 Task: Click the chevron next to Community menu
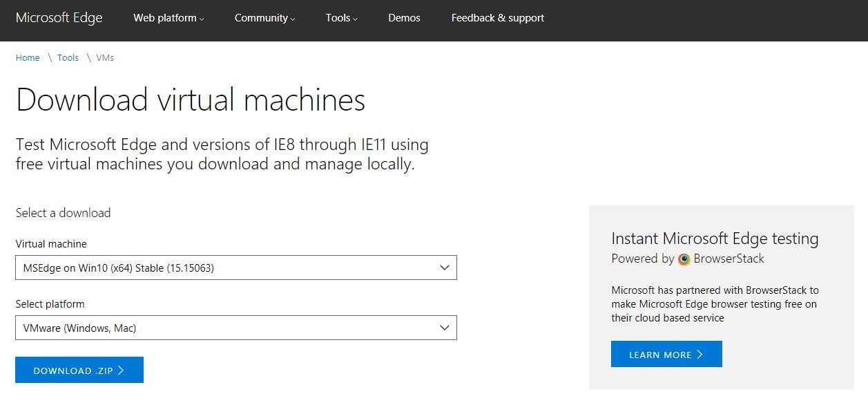(x=291, y=19)
